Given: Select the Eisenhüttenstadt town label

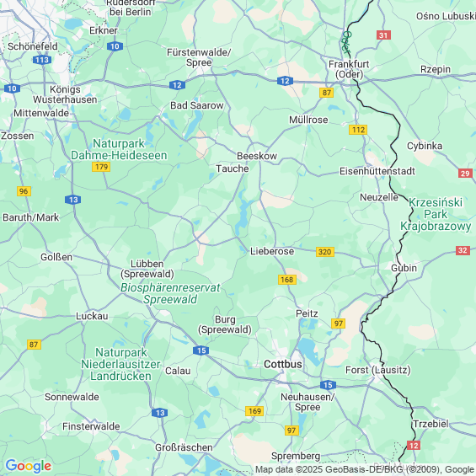Looking at the screenshot, I should click(x=377, y=171).
